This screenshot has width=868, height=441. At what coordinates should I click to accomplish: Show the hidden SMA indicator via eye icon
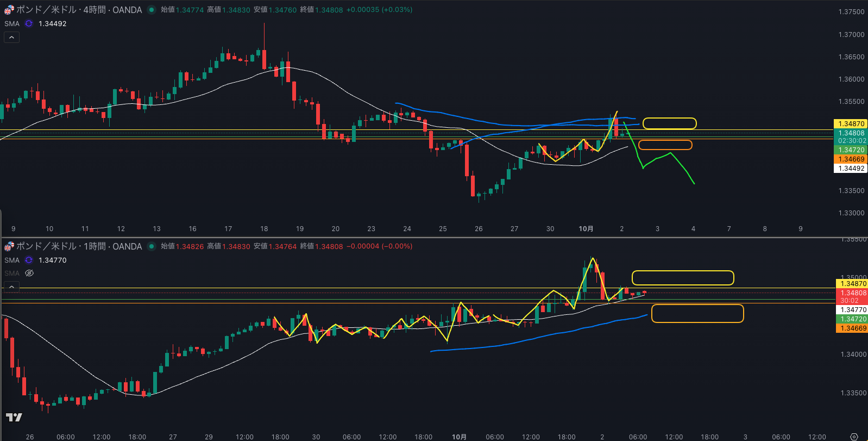click(x=29, y=273)
